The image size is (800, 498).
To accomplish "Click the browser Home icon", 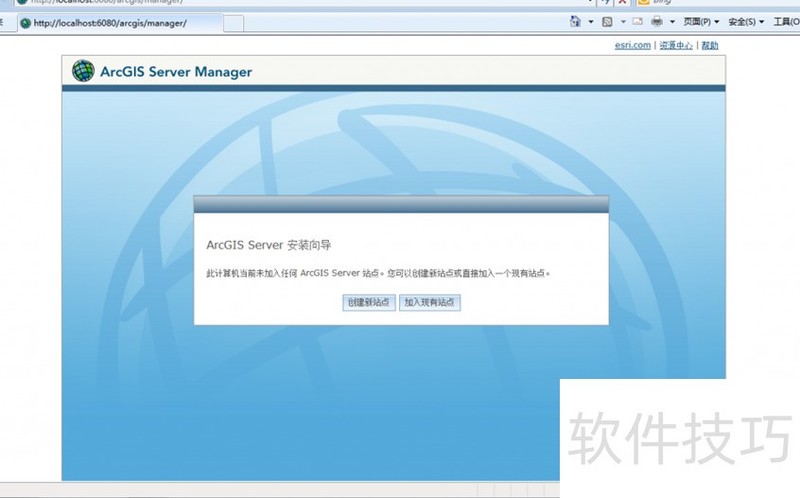I will tap(575, 21).
